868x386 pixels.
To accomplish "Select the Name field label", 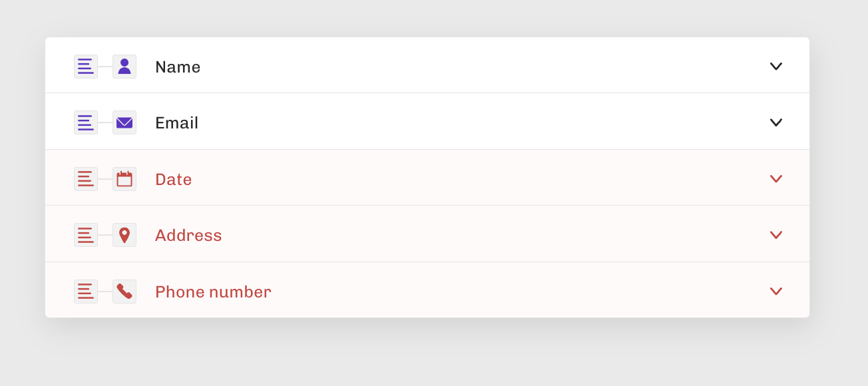I will (x=178, y=67).
